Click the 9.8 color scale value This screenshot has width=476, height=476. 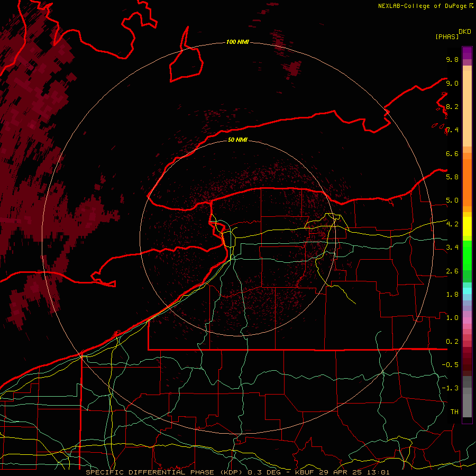[452, 59]
